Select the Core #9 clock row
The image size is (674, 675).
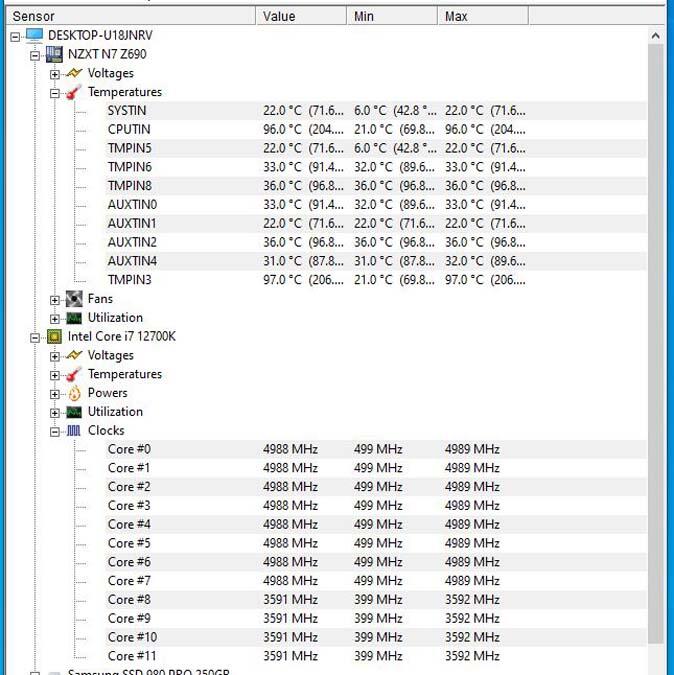click(x=376, y=619)
